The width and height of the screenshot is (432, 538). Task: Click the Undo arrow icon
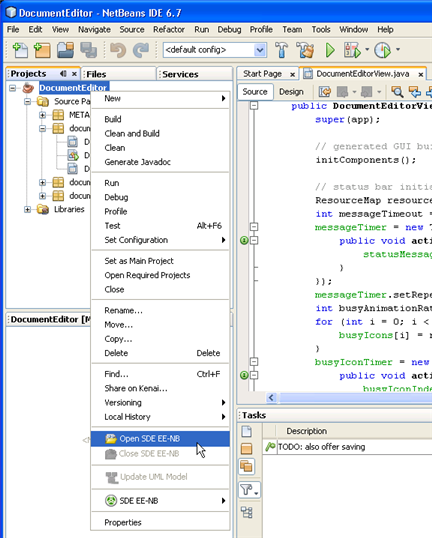coord(118,50)
